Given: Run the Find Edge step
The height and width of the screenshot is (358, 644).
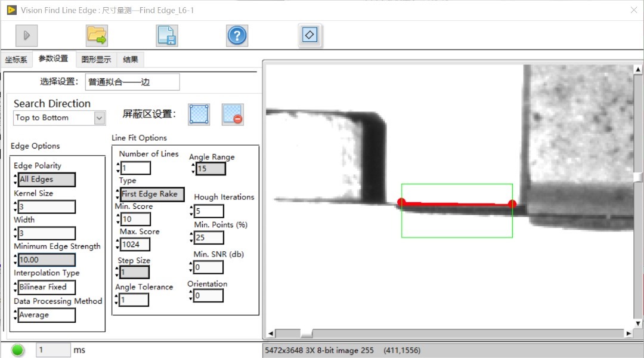Looking at the screenshot, I should tap(27, 35).
